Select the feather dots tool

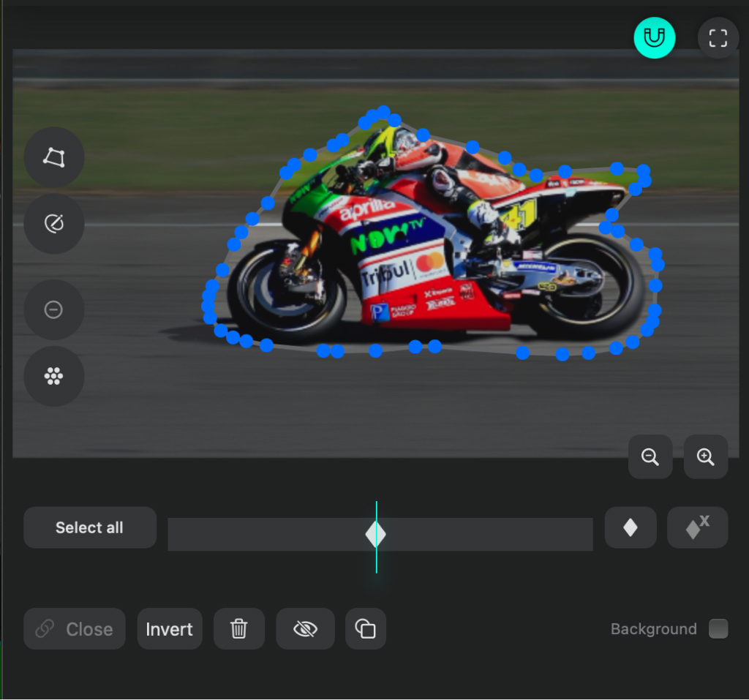[x=54, y=376]
